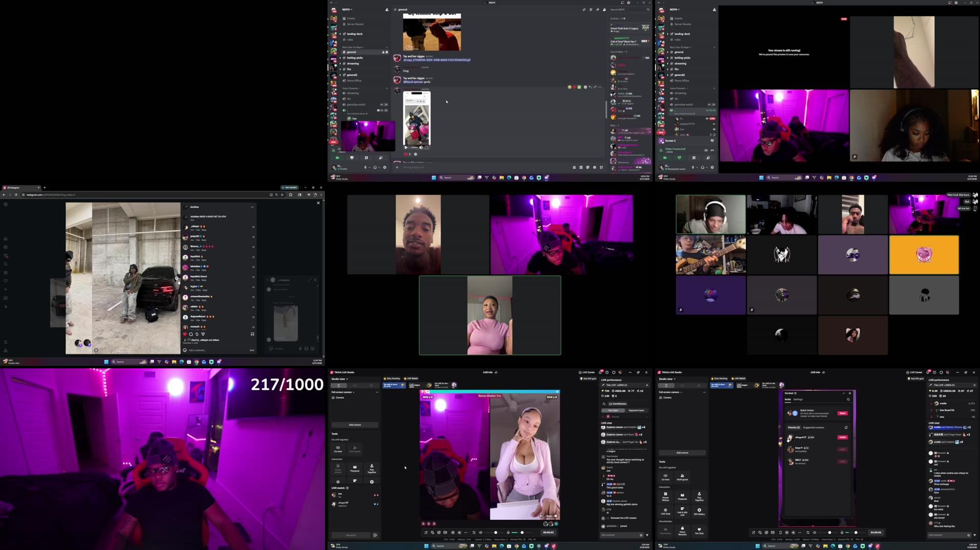Image resolution: width=980 pixels, height=550 pixels.
Task: Select Suggested creators tab in Co-host dialog
Action: coord(813,428)
